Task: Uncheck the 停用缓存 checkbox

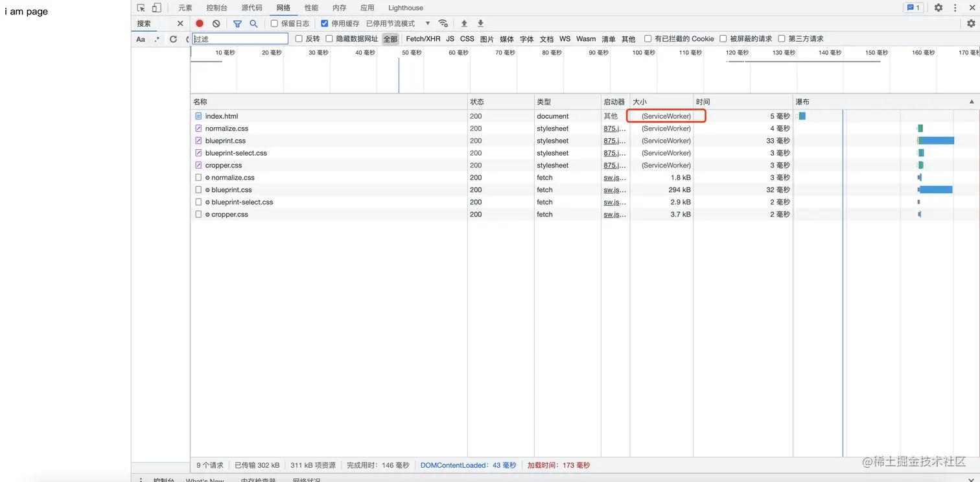Action: click(x=325, y=23)
